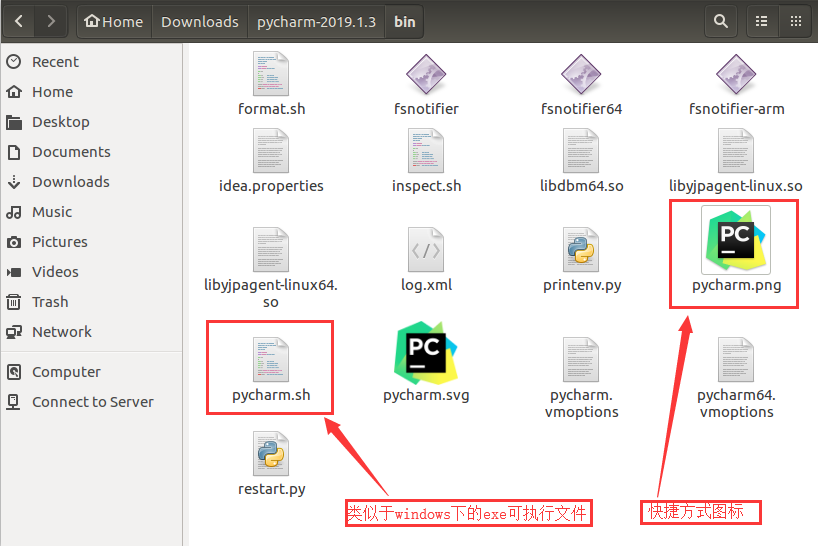Viewport: 818px width, 546px height.
Task: Open Home in the sidebar
Action: coord(91,92)
